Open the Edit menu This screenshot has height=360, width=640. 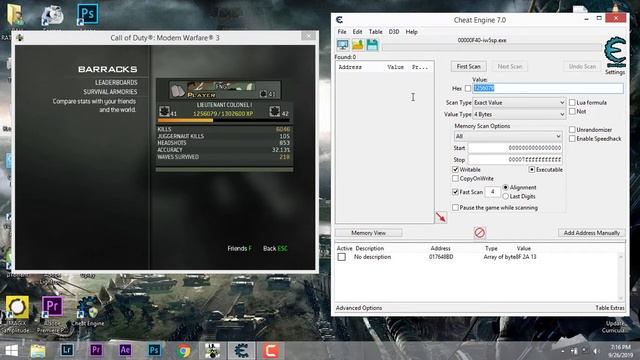pyautogui.click(x=358, y=32)
